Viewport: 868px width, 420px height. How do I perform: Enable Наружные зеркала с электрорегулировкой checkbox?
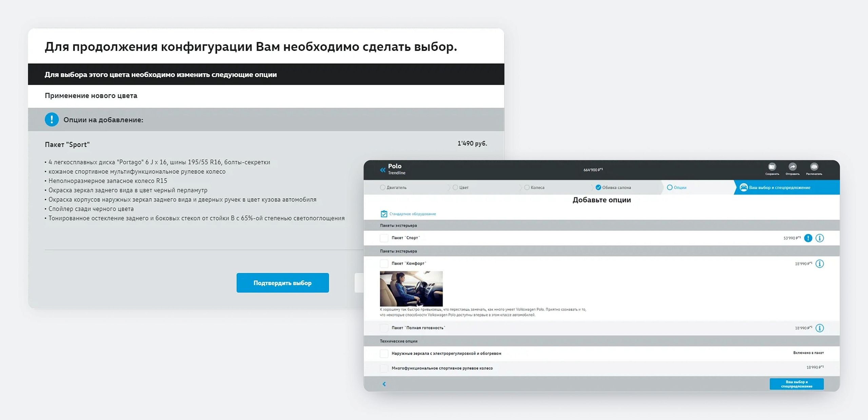[384, 354]
